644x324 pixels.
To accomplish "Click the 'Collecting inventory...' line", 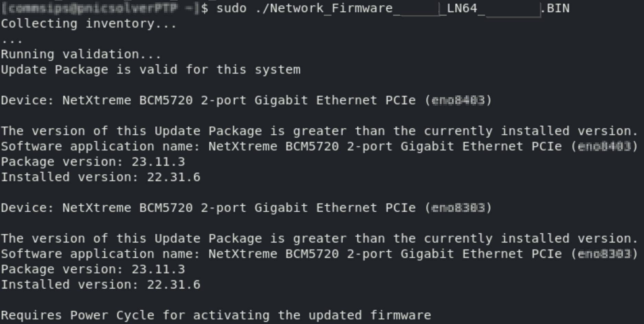I will 89,24.
